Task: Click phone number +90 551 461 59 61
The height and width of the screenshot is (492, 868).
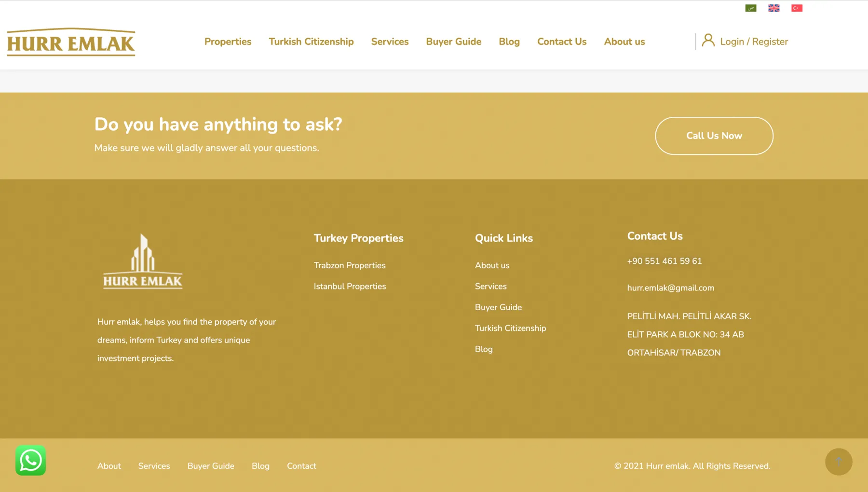Action: tap(664, 261)
